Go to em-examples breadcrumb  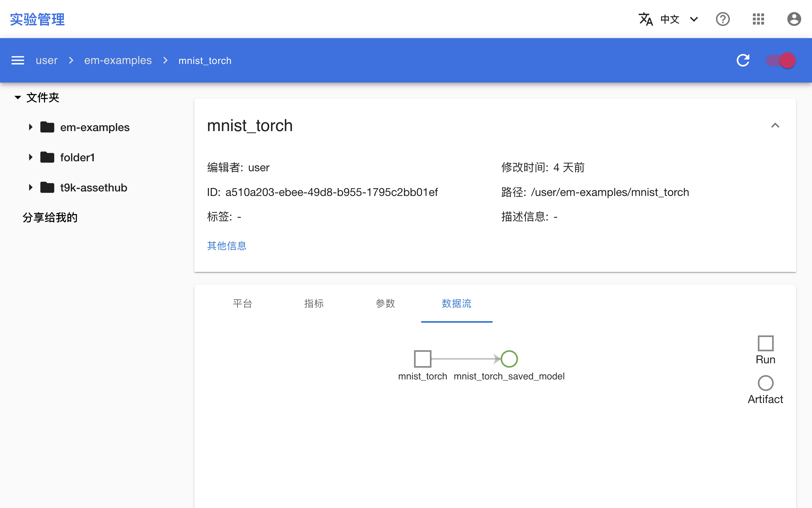(x=118, y=61)
